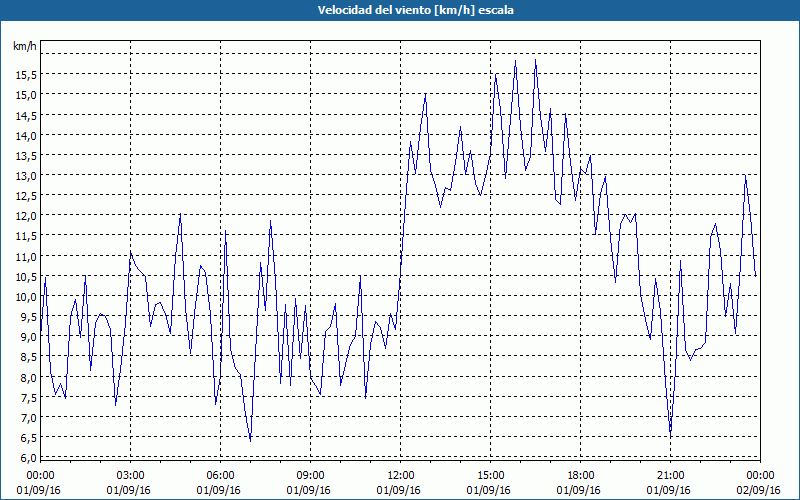This screenshot has width=800, height=500.
Task: Click the 01/09/16 date under 18:00
Action: (x=581, y=490)
